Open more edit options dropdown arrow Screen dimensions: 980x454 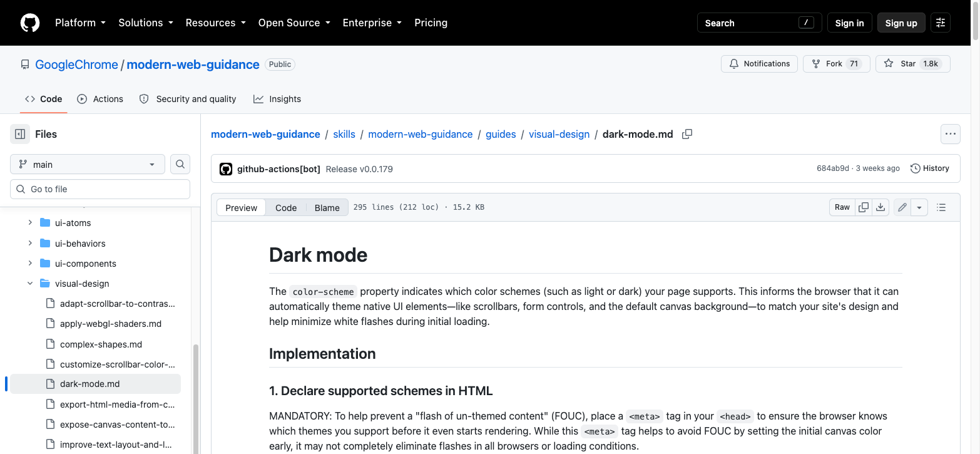click(x=919, y=207)
